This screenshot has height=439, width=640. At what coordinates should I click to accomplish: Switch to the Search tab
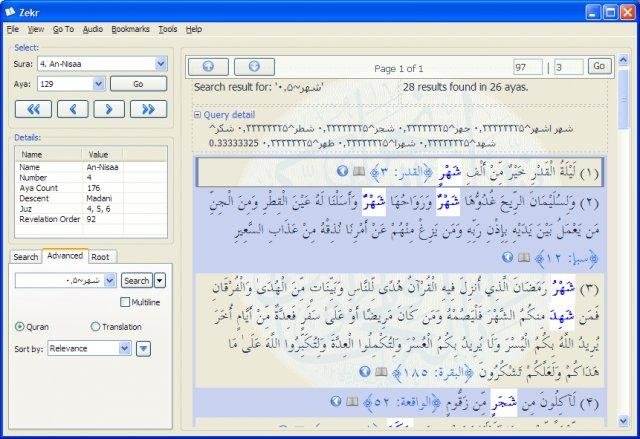(26, 257)
